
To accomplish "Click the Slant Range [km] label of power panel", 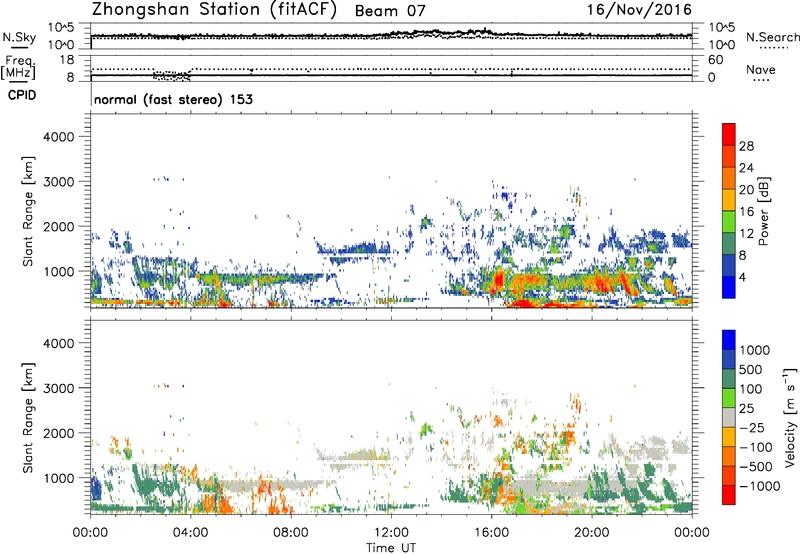I will pyautogui.click(x=28, y=211).
